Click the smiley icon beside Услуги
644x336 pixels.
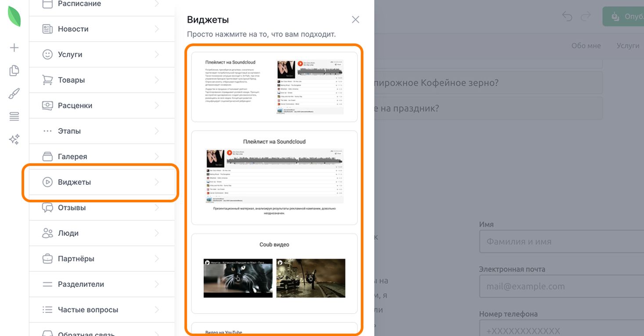[x=47, y=55]
